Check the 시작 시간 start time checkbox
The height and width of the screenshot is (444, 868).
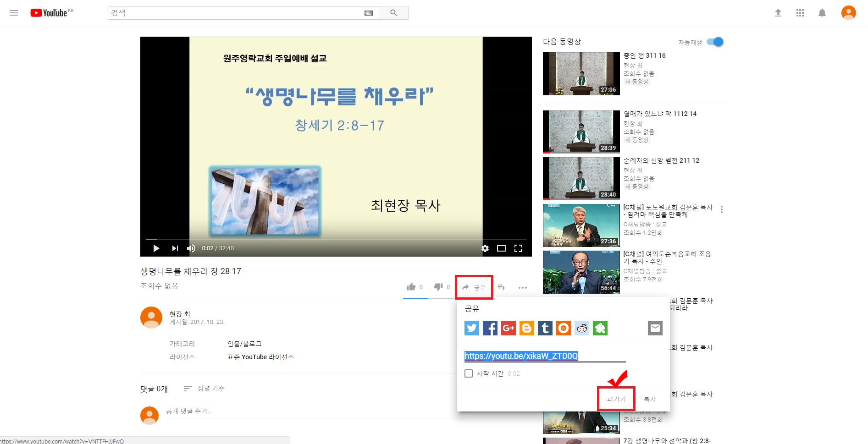[469, 373]
